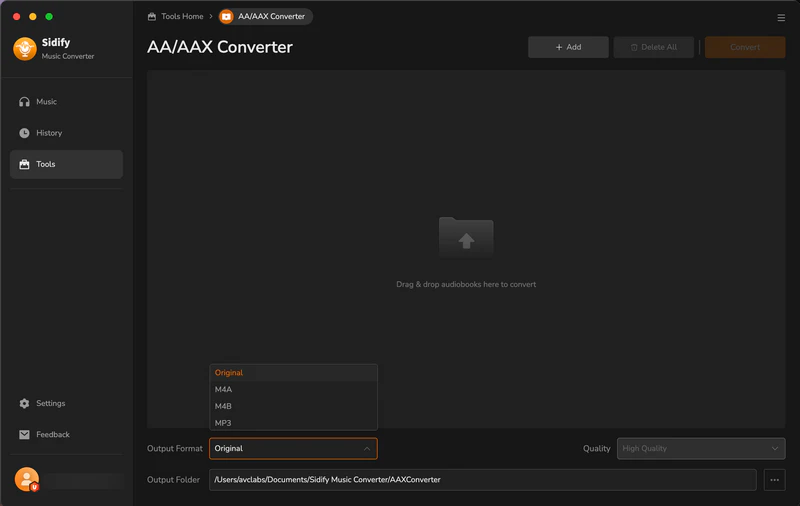Image resolution: width=800 pixels, height=506 pixels.
Task: Click the Sidify logo icon
Action: pos(24,49)
